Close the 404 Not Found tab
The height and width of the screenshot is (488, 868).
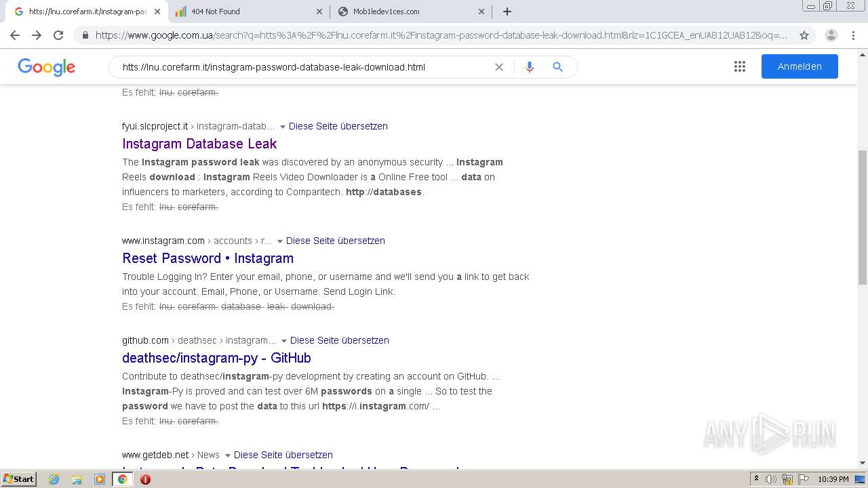point(320,12)
